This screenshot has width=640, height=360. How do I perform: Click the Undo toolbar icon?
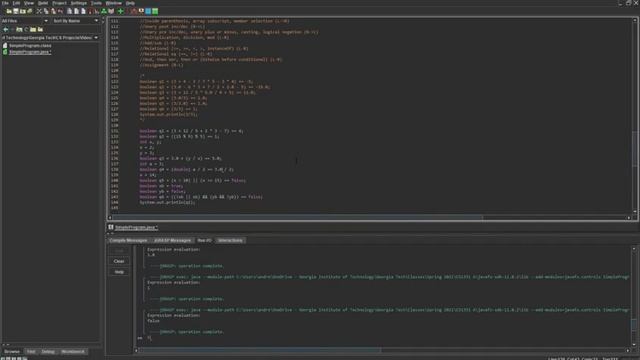60,11
